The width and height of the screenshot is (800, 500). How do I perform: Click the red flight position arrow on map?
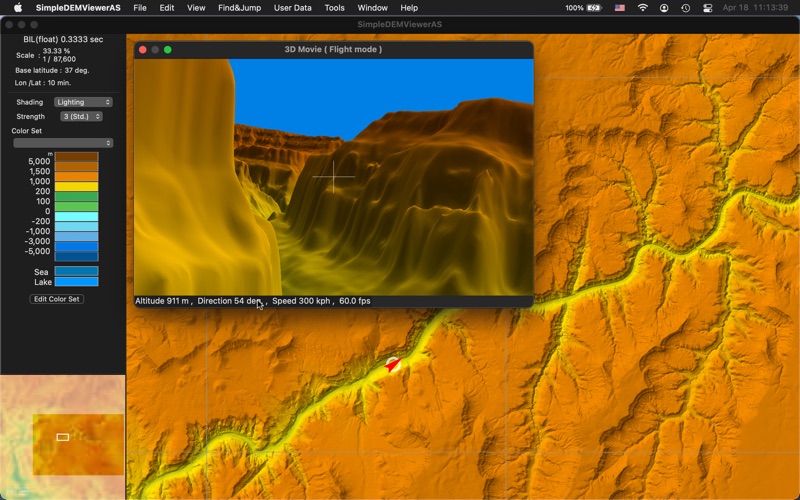[x=392, y=365]
